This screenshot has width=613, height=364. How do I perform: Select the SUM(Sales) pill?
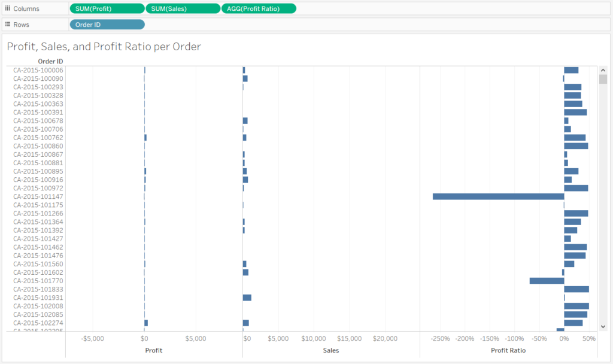[183, 8]
